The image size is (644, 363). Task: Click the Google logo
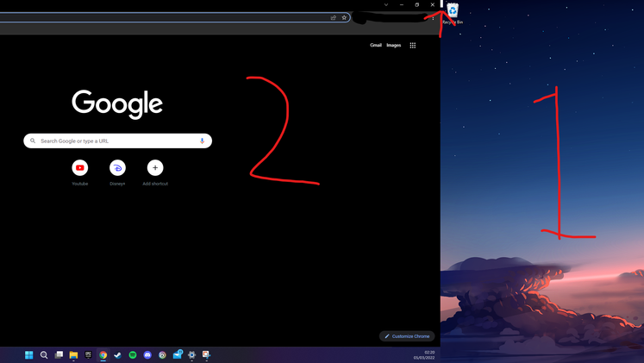117,103
